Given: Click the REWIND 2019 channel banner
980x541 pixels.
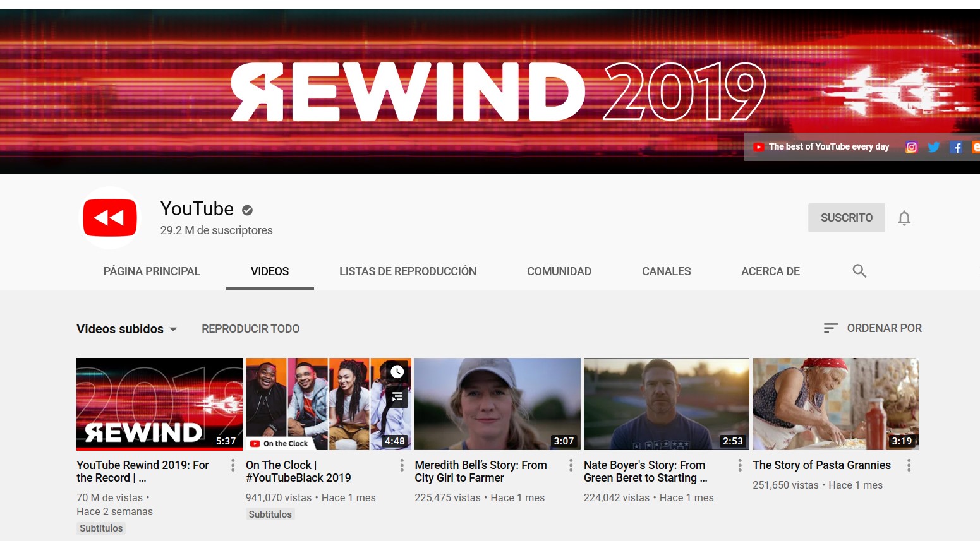Looking at the screenshot, I should (x=490, y=92).
